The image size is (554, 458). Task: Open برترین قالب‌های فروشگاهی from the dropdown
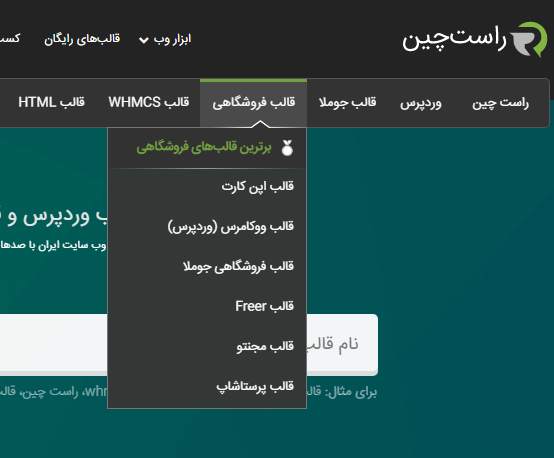click(204, 147)
